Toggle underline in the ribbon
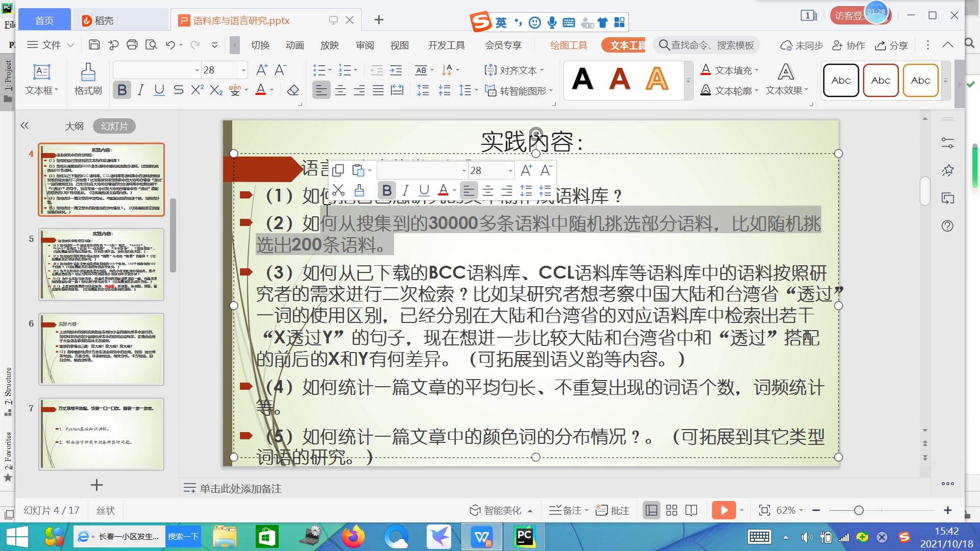980x551 pixels. point(159,90)
